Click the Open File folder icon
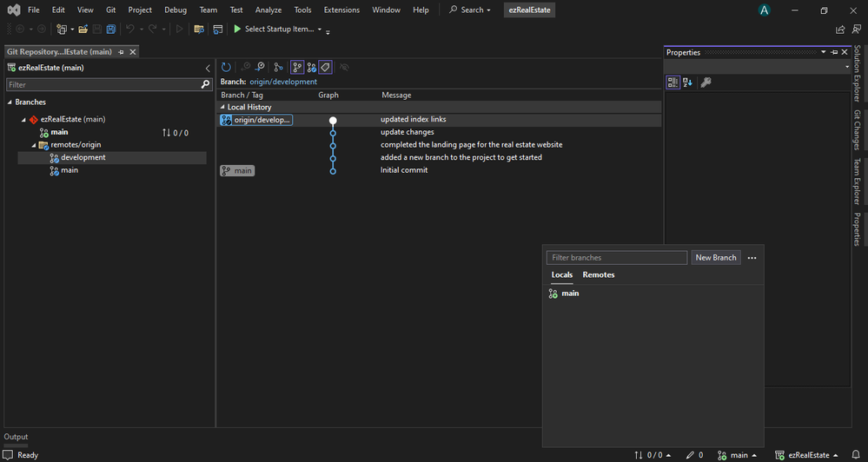 point(83,30)
